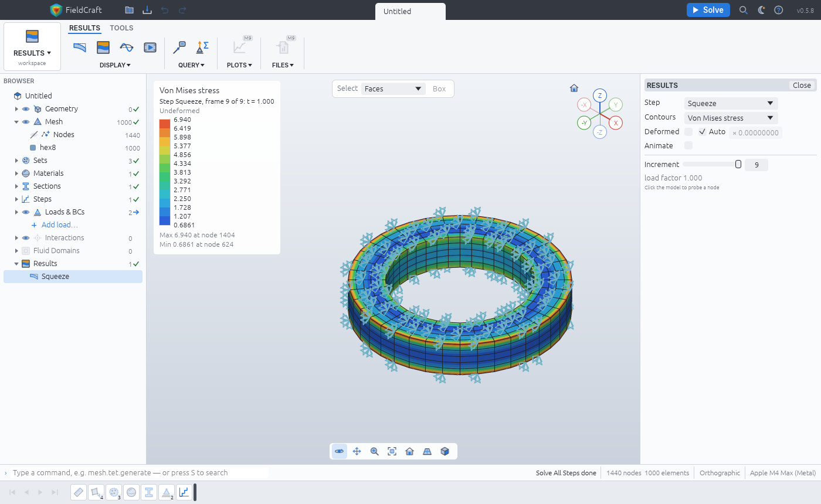Click the blue Solve button

[x=708, y=10]
